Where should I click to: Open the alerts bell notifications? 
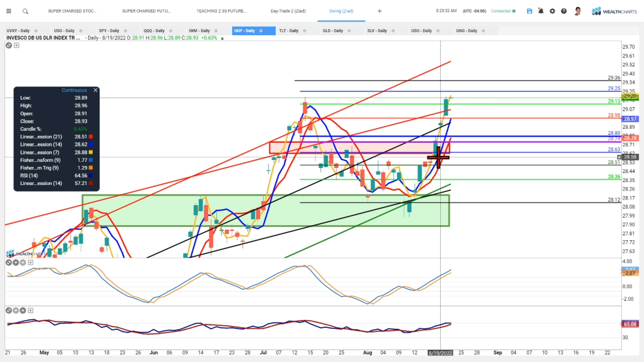541,11
